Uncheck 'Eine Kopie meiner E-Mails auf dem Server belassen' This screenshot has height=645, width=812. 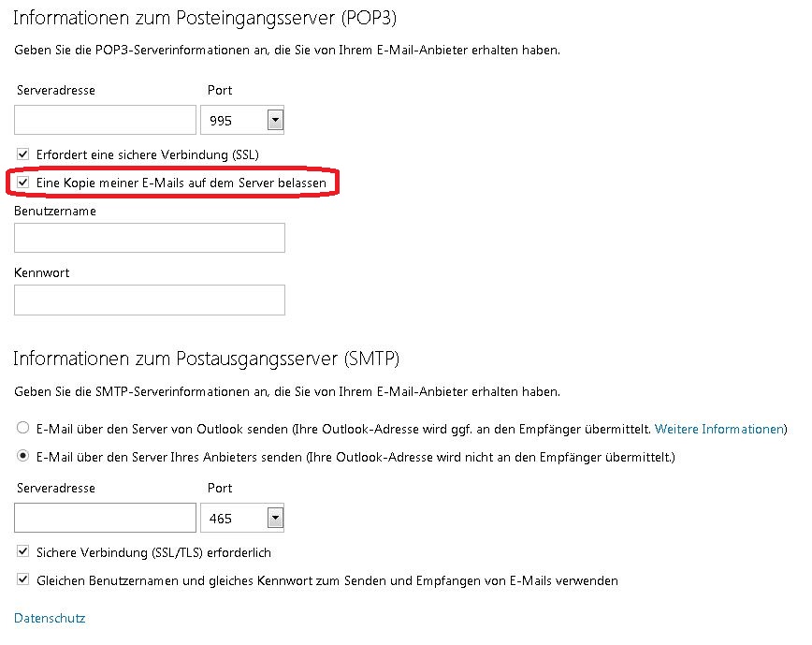point(22,182)
